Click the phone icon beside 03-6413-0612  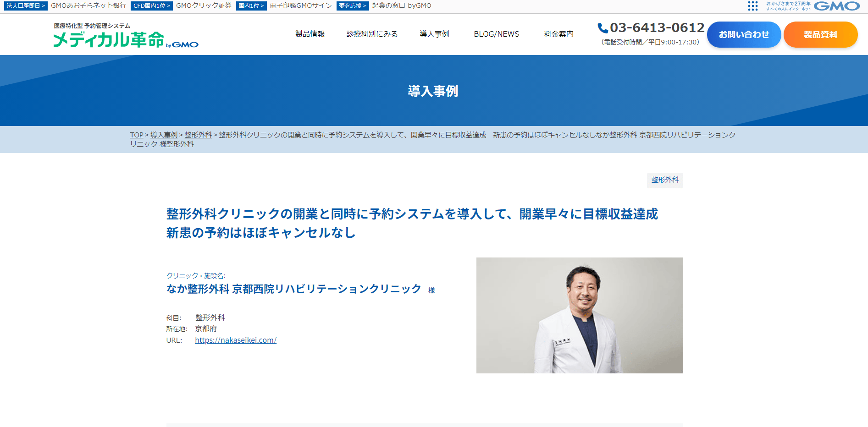click(x=603, y=28)
